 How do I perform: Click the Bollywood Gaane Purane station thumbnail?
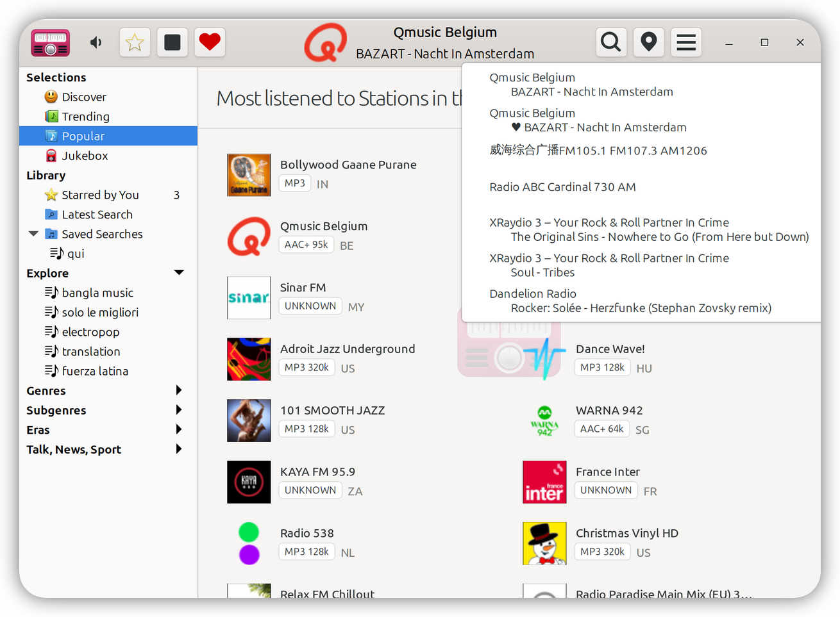(x=249, y=175)
